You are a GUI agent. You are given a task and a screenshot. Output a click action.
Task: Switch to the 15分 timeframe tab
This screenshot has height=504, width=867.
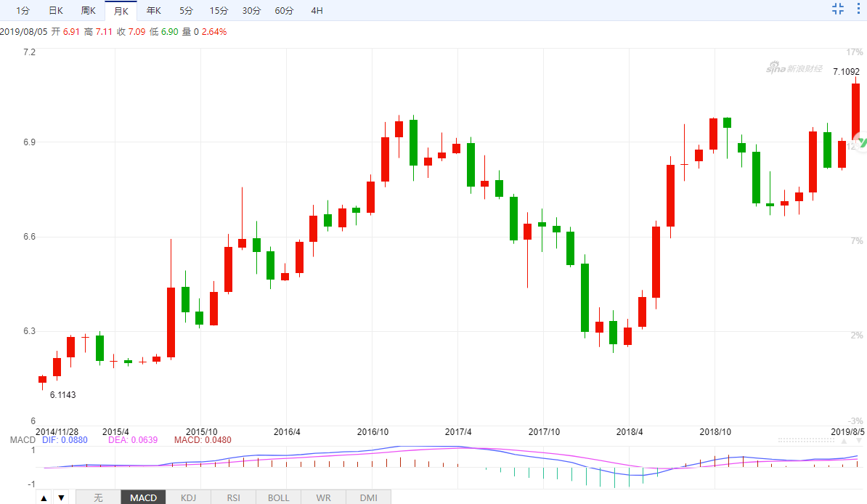click(x=219, y=10)
